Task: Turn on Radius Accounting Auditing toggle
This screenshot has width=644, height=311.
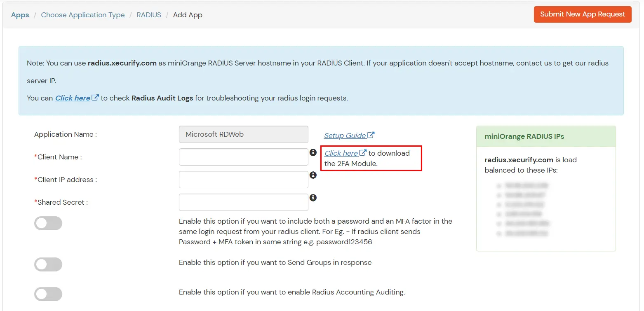Action: pyautogui.click(x=48, y=294)
